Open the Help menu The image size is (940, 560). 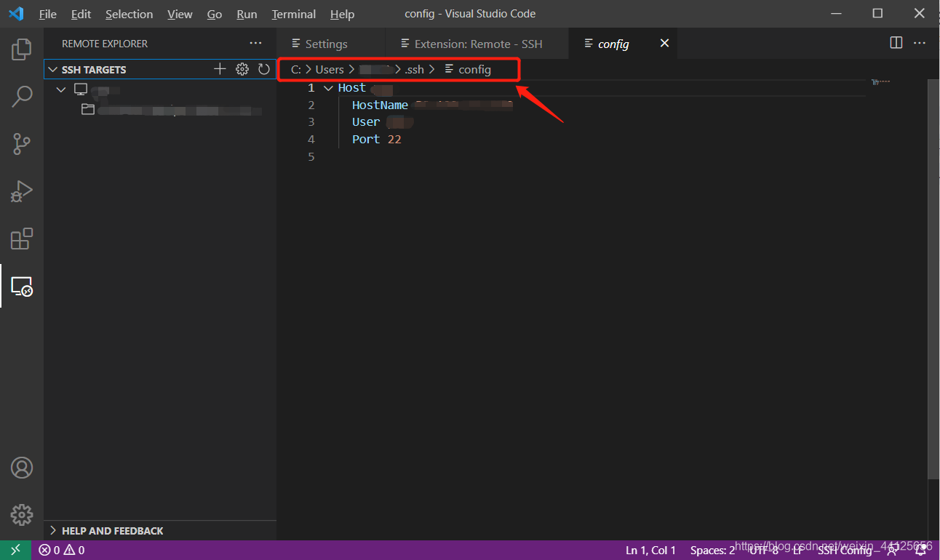tap(342, 14)
